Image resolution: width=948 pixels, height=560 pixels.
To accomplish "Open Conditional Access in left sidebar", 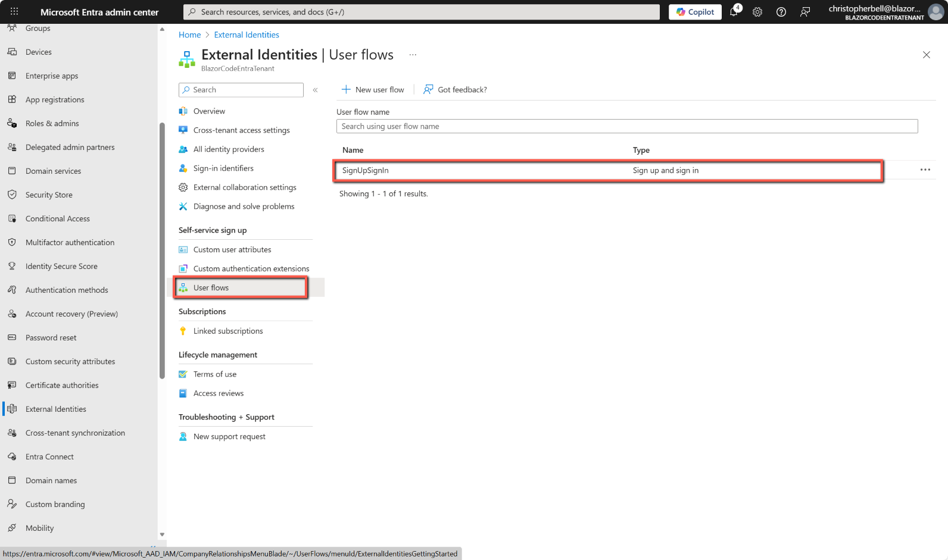I will 57,219.
